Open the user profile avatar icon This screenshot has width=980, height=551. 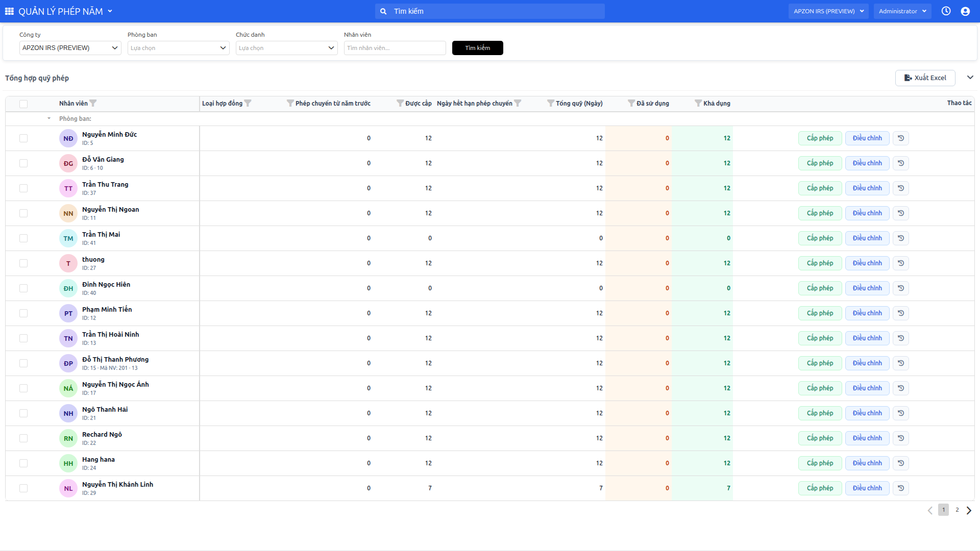click(965, 11)
